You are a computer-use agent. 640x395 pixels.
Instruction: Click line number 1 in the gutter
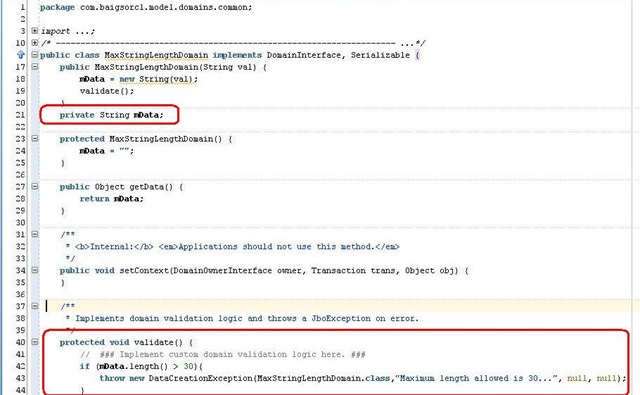(23, 7)
